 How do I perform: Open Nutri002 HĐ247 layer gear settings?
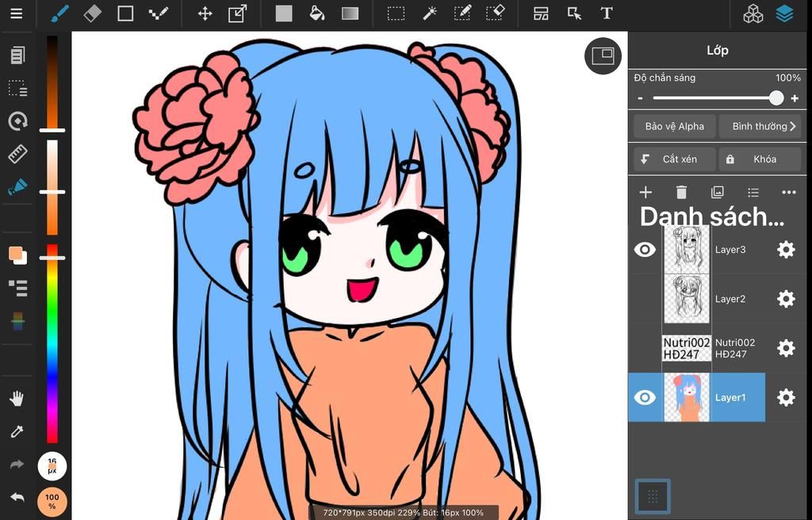(x=786, y=348)
